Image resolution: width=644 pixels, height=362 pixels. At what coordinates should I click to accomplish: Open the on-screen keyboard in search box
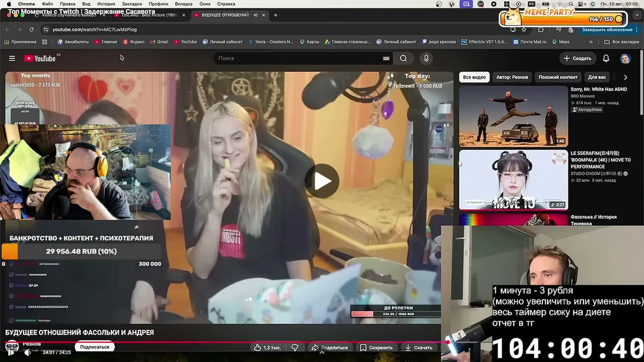[x=386, y=58]
